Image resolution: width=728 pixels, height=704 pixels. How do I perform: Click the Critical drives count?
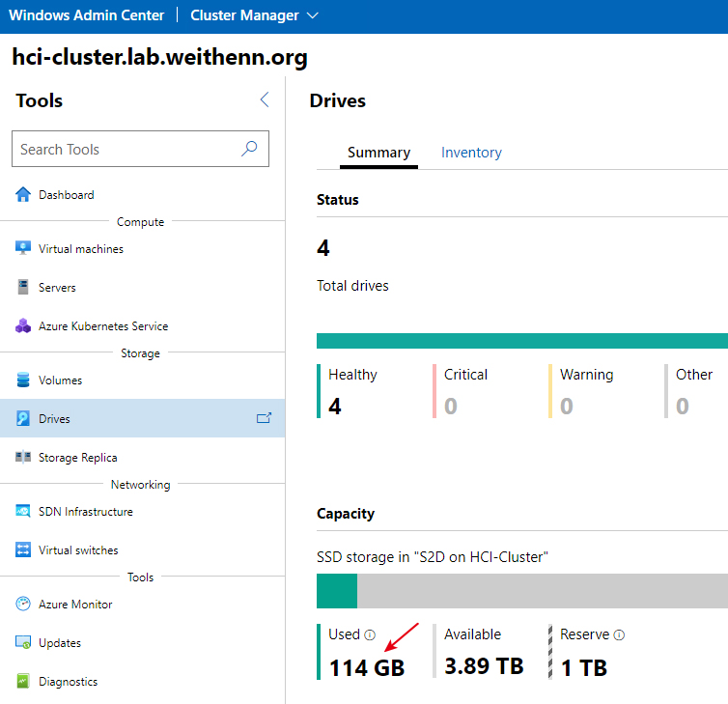click(450, 406)
